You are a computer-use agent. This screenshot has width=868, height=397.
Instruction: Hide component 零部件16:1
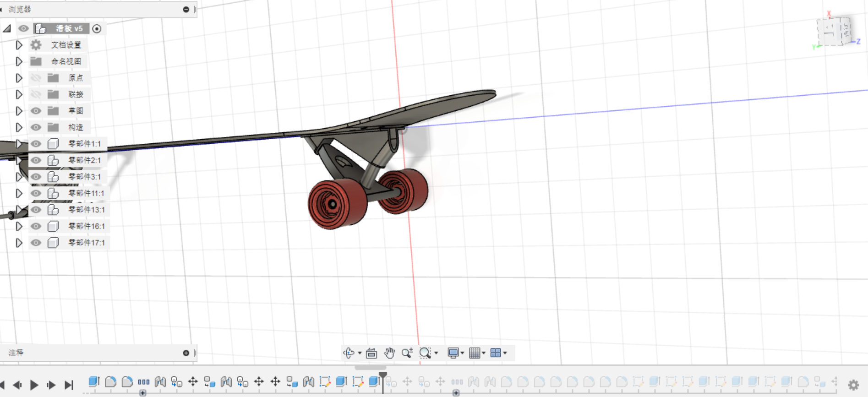coord(36,226)
